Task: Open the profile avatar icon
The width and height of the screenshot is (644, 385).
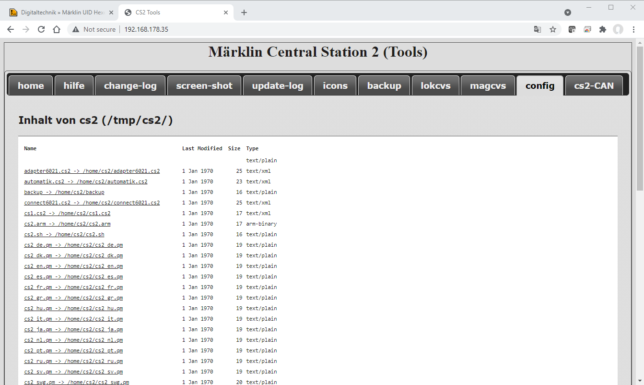Action: [618, 29]
